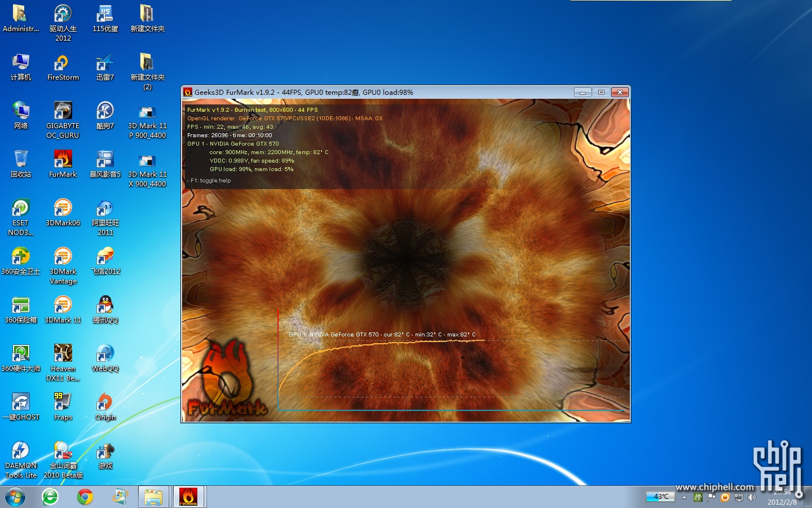This screenshot has width=812, height=508.
Task: Open the 迅雷7 download shortcut
Action: [105, 67]
